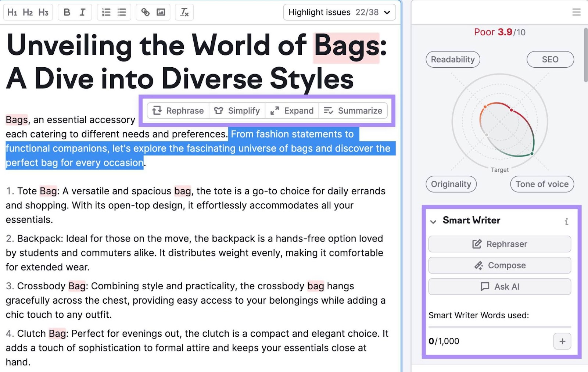Image resolution: width=588 pixels, height=372 pixels.
Task: Launch the Rephraser tool
Action: tap(499, 244)
